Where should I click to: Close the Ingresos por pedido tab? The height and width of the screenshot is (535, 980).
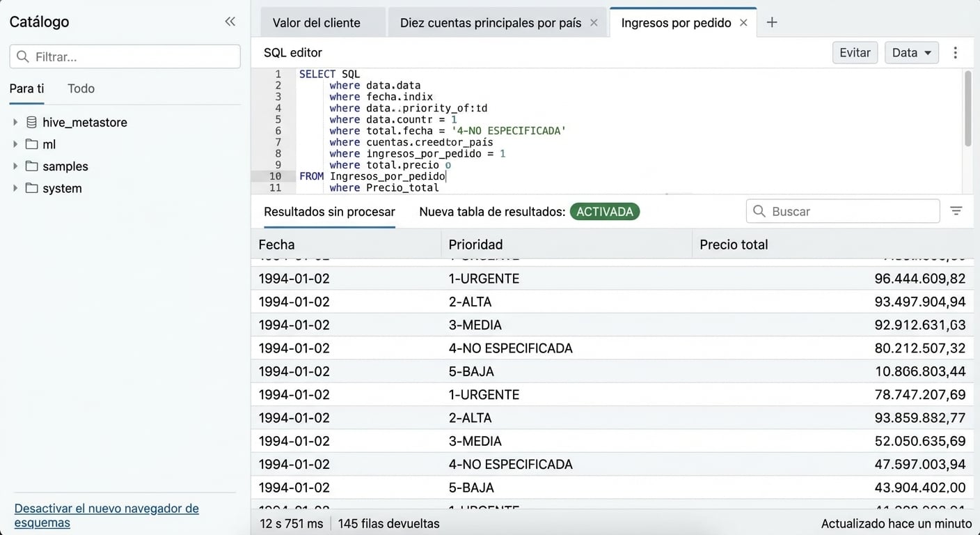[x=743, y=23]
